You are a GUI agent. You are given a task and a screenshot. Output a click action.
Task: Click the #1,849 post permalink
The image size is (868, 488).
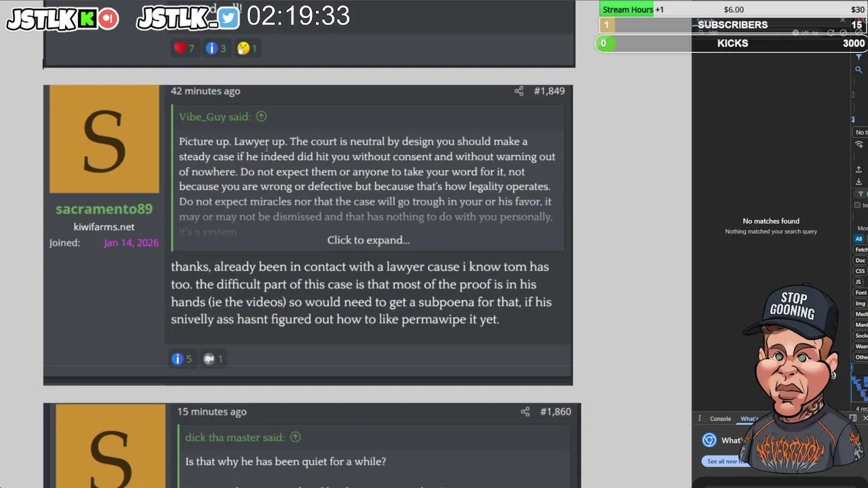click(549, 91)
